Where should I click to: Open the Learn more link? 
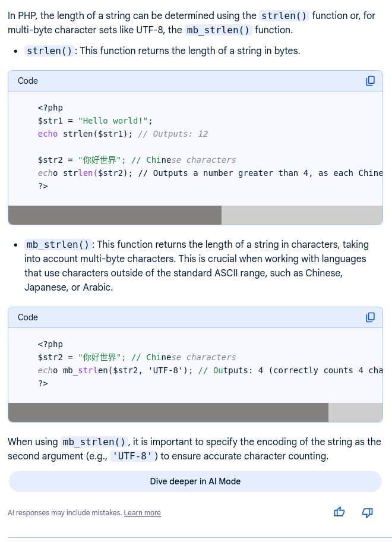(x=142, y=513)
